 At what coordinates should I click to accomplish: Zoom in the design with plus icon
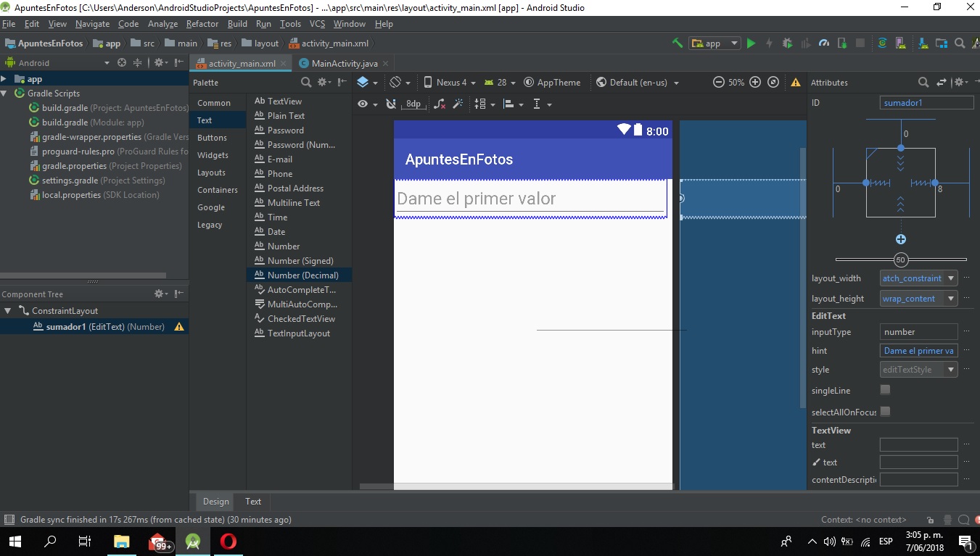click(755, 82)
